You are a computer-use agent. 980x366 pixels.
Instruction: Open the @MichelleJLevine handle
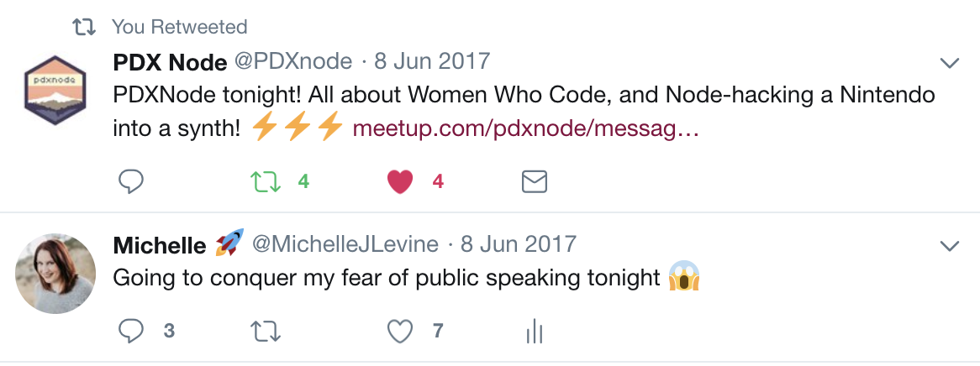tap(345, 245)
